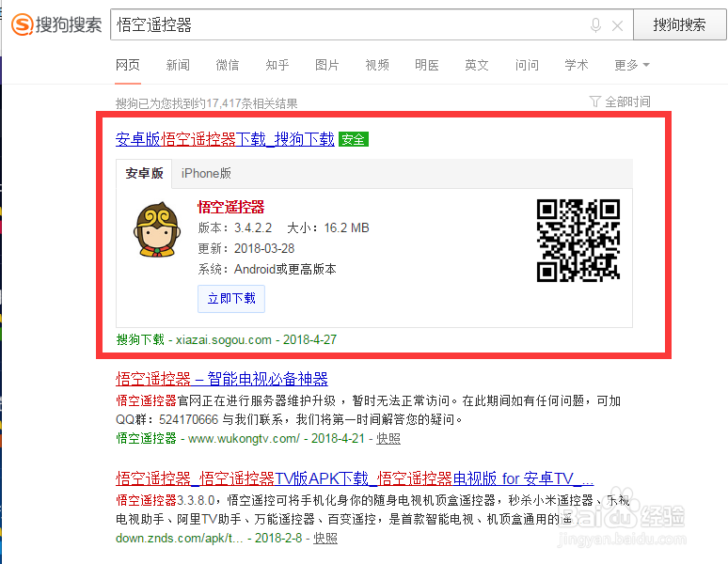
Task: Select the 网页 tab
Action: (x=128, y=65)
